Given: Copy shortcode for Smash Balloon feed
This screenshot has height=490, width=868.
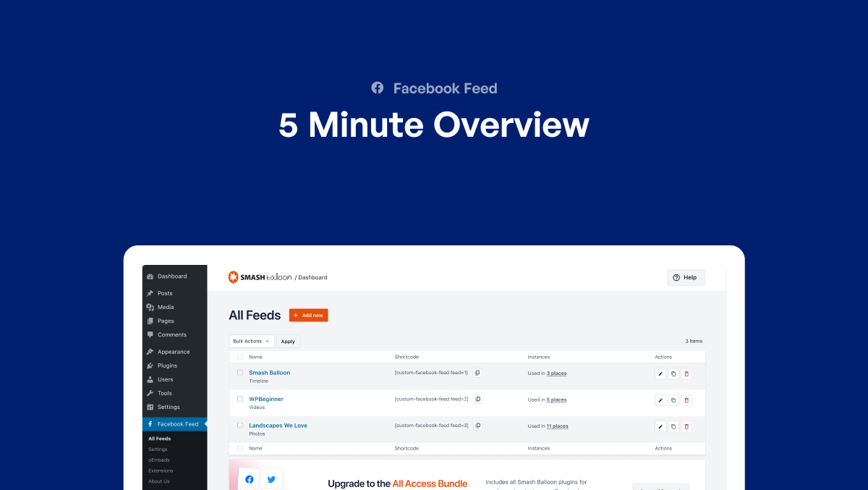Looking at the screenshot, I should click(x=477, y=373).
